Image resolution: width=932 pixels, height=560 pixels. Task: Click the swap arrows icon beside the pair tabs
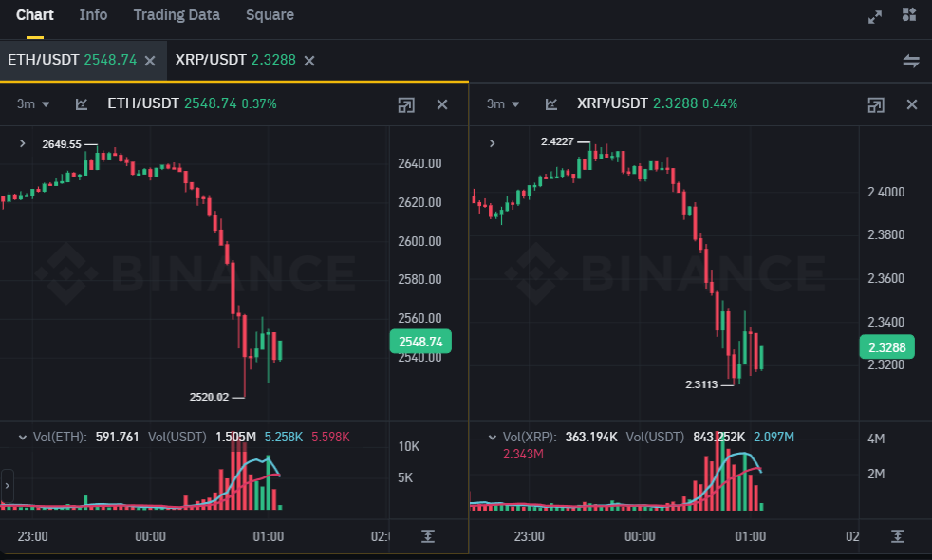[x=910, y=61]
